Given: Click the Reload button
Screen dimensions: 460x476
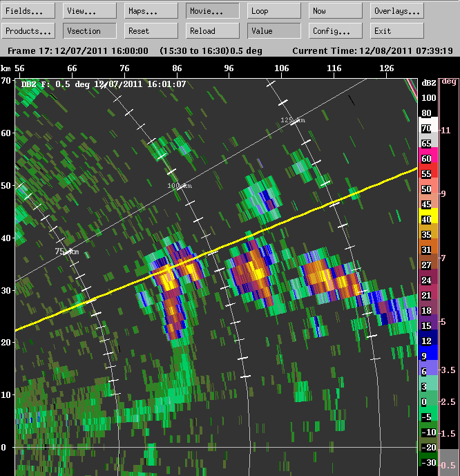Looking at the screenshot, I should (x=213, y=31).
